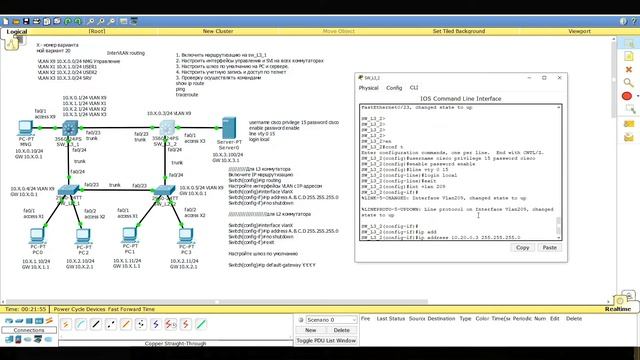640x360 pixels.
Task: Click Set Tiled Background
Action: pos(459,31)
